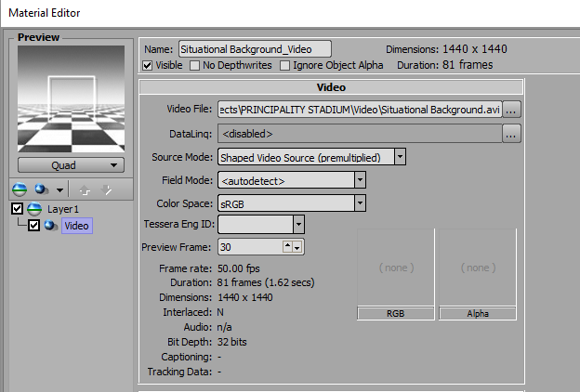580x392 pixels.
Task: Click the Video section header
Action: [x=331, y=87]
